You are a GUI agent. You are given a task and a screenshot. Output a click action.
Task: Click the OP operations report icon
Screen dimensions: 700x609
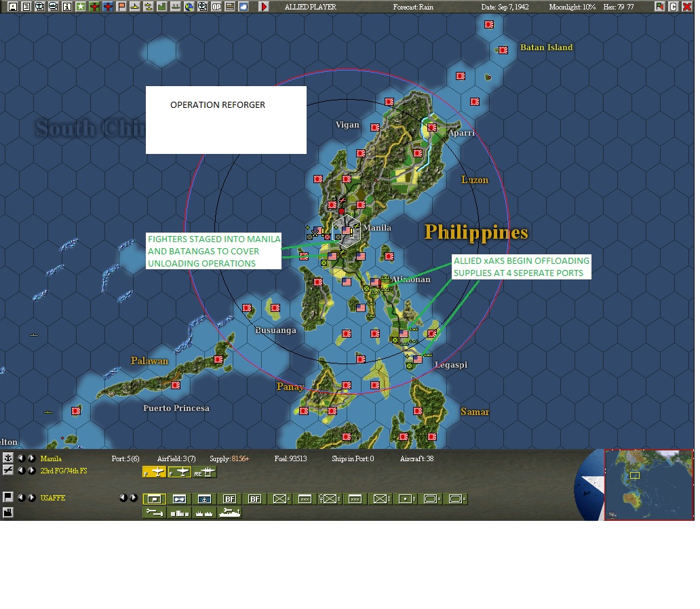point(216,7)
